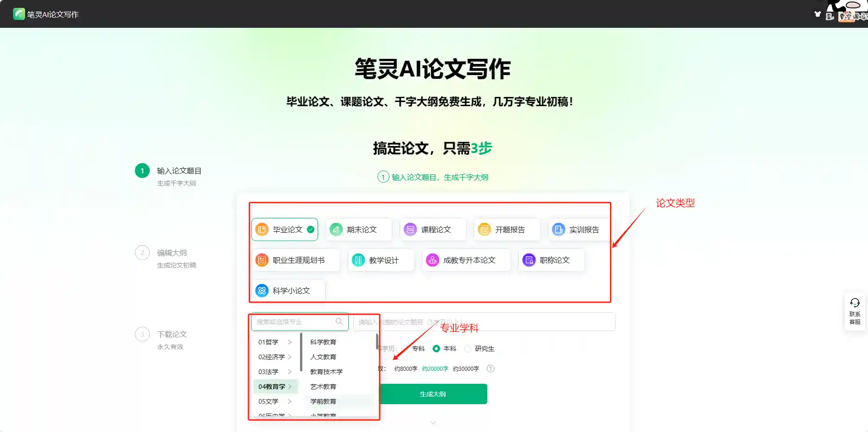Pick the 职业生涯规划书 icon
This screenshot has height=432, width=868.
tap(262, 260)
